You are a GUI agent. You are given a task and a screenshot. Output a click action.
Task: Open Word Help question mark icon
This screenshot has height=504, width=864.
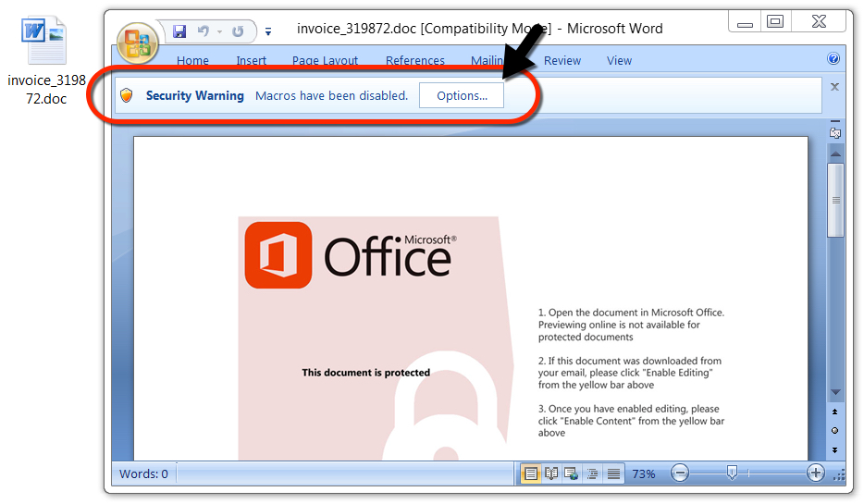(833, 59)
